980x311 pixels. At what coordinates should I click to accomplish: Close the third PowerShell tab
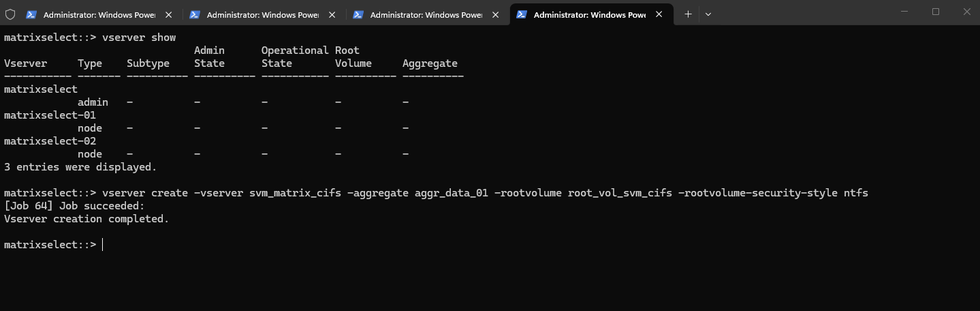pos(496,14)
